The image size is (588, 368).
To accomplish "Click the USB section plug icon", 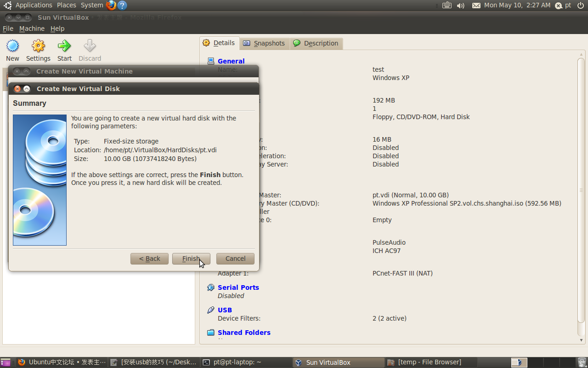I will click(211, 310).
